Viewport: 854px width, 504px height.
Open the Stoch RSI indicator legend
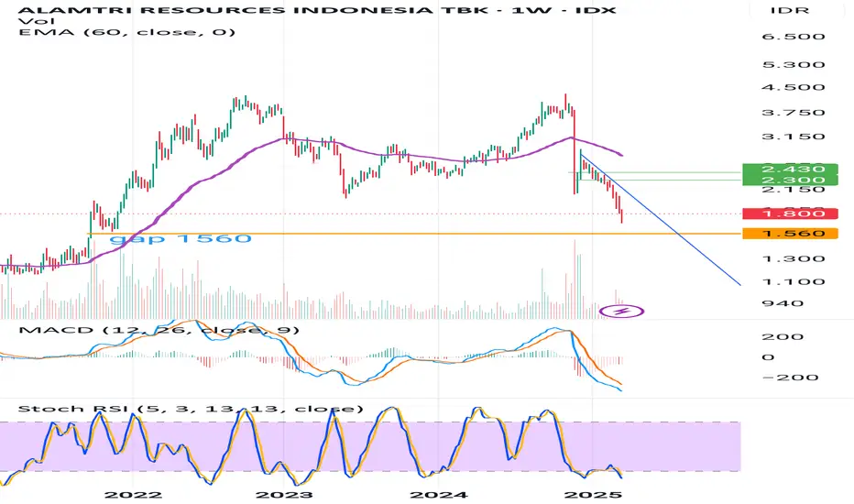(191, 409)
